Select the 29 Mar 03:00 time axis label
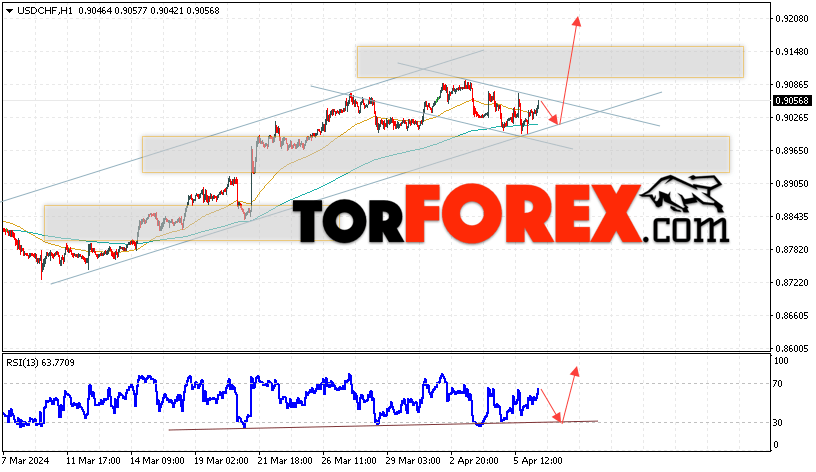Screen dimensions: 816x472 (413, 461)
